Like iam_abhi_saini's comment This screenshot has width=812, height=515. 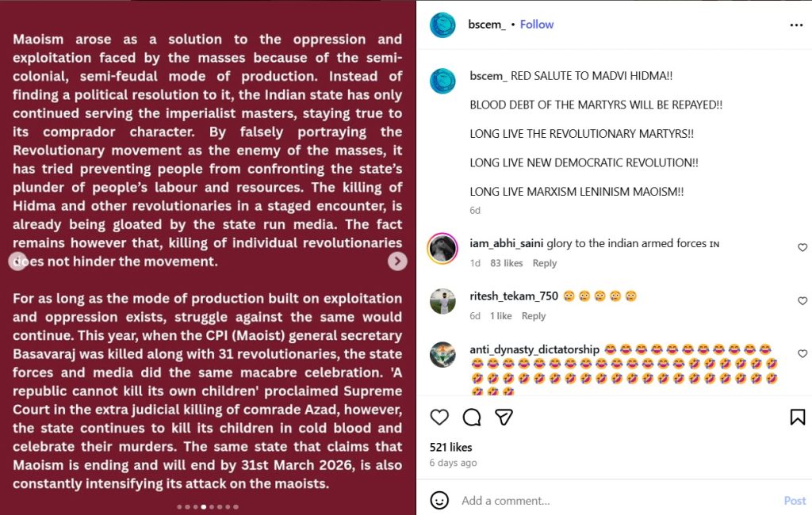point(802,248)
